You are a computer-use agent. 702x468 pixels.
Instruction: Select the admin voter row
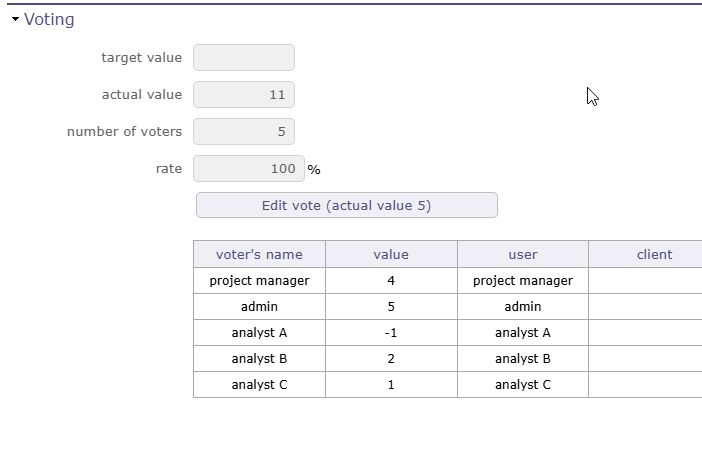point(259,307)
